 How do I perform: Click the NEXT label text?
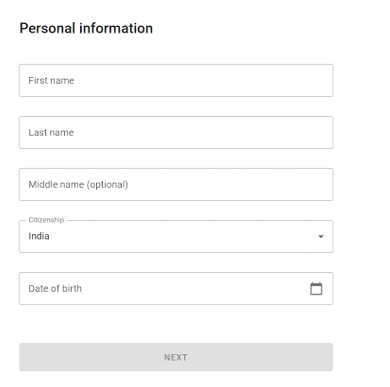[x=176, y=357]
